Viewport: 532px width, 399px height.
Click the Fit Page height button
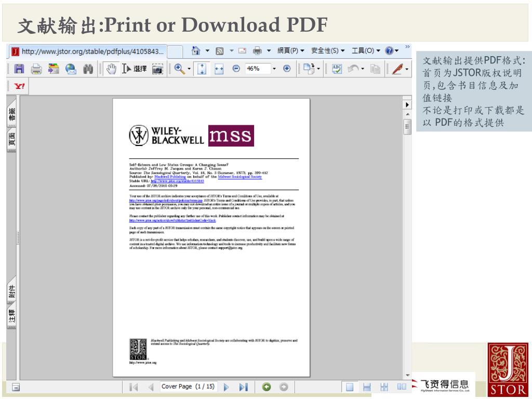(202, 69)
